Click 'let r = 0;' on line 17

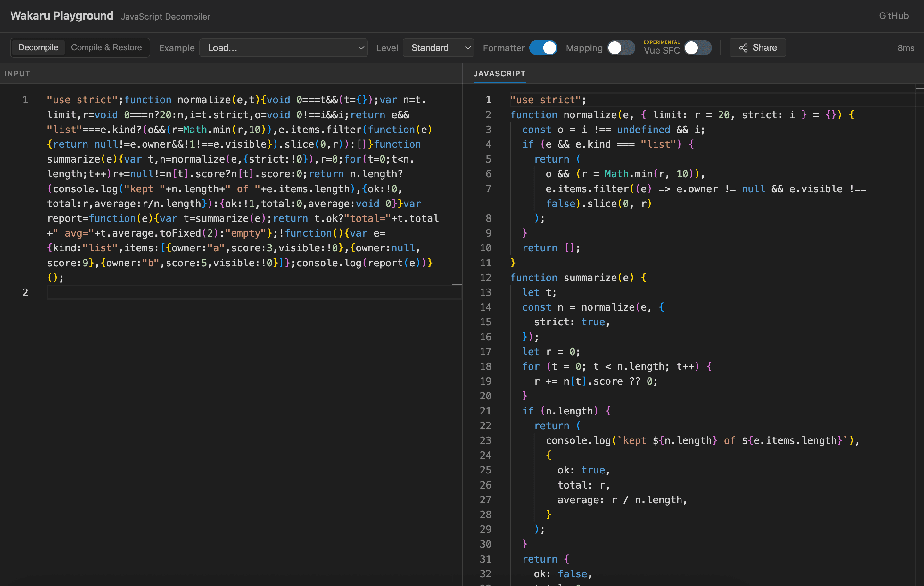[x=551, y=351]
